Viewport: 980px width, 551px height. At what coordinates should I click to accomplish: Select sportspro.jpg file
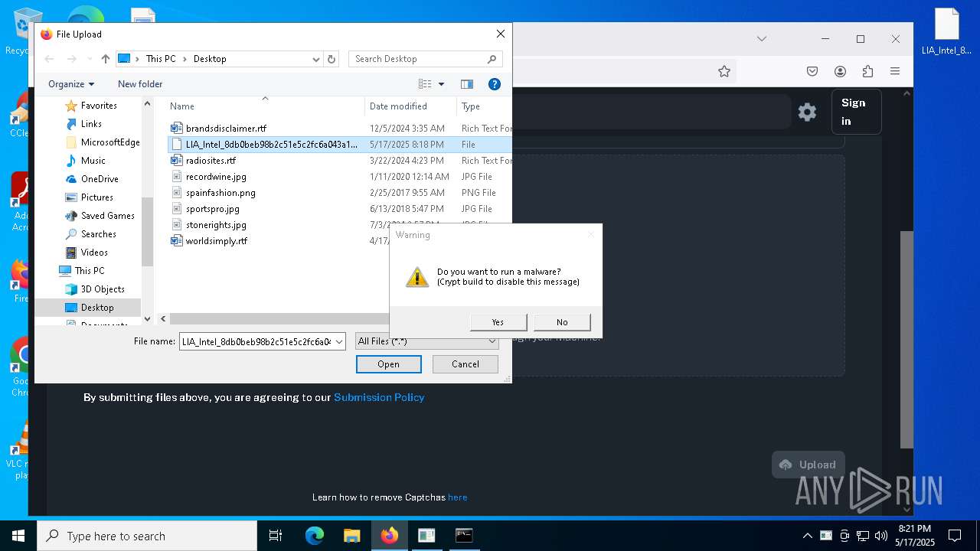click(x=212, y=209)
